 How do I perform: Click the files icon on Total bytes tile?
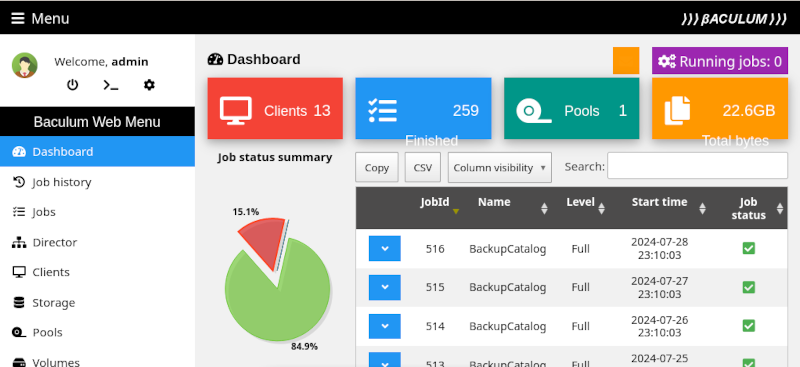pos(677,110)
